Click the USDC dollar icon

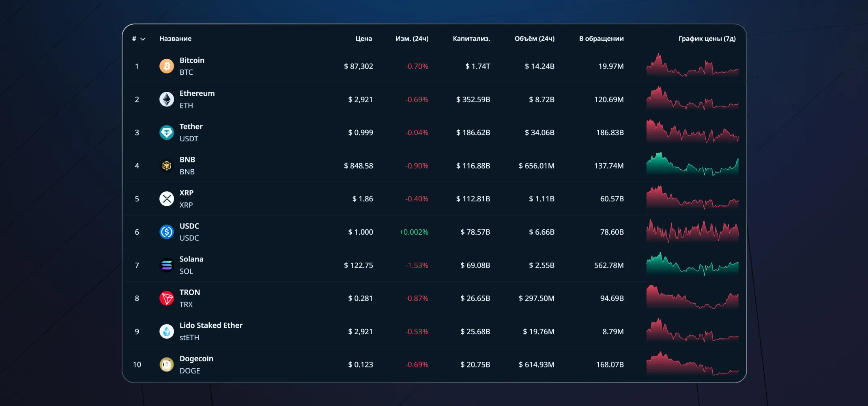[166, 232]
